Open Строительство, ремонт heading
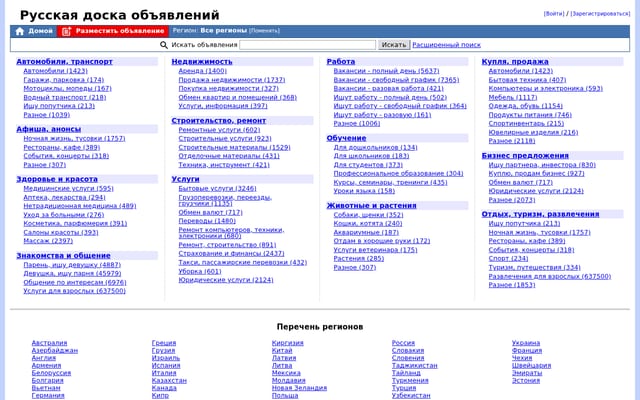This screenshot has height=400, width=640. (218, 121)
